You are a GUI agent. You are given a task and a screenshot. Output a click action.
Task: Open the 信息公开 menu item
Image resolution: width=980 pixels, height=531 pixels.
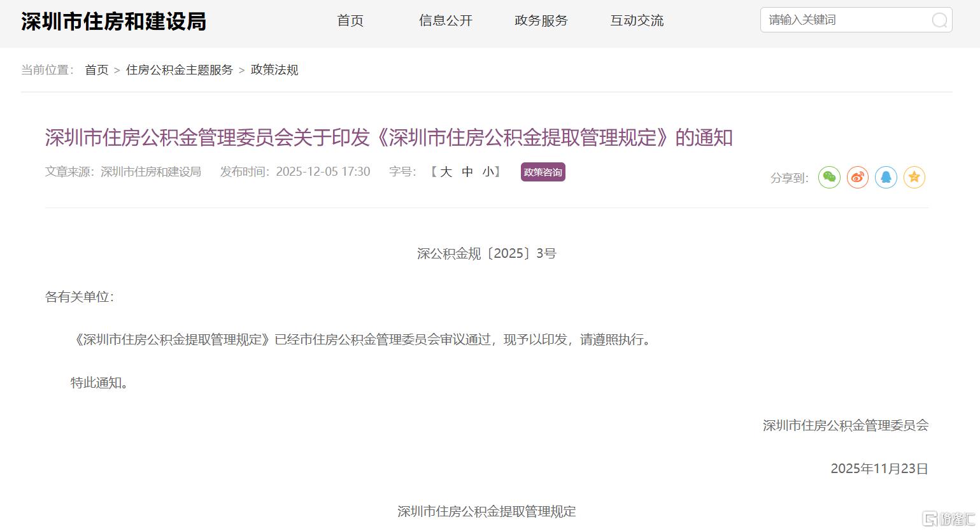click(x=446, y=21)
